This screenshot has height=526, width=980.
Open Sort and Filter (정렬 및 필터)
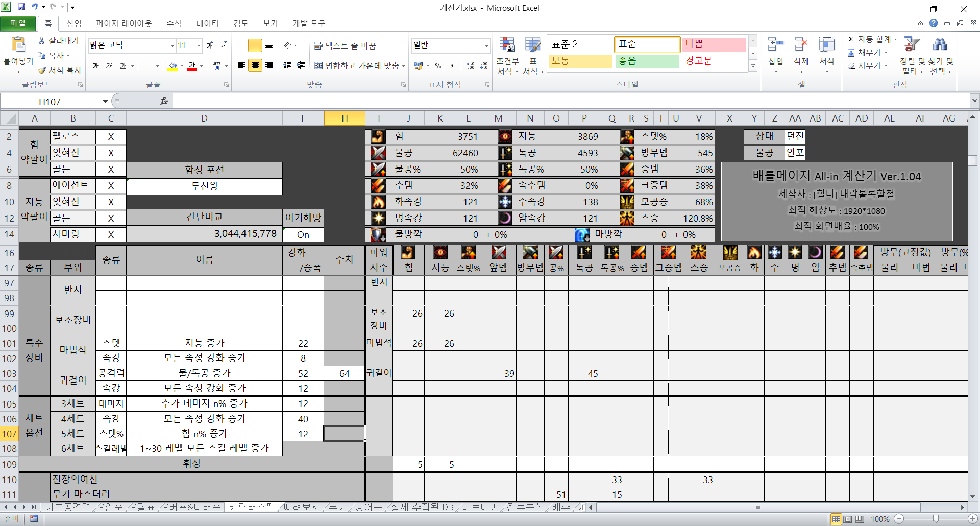coord(912,45)
